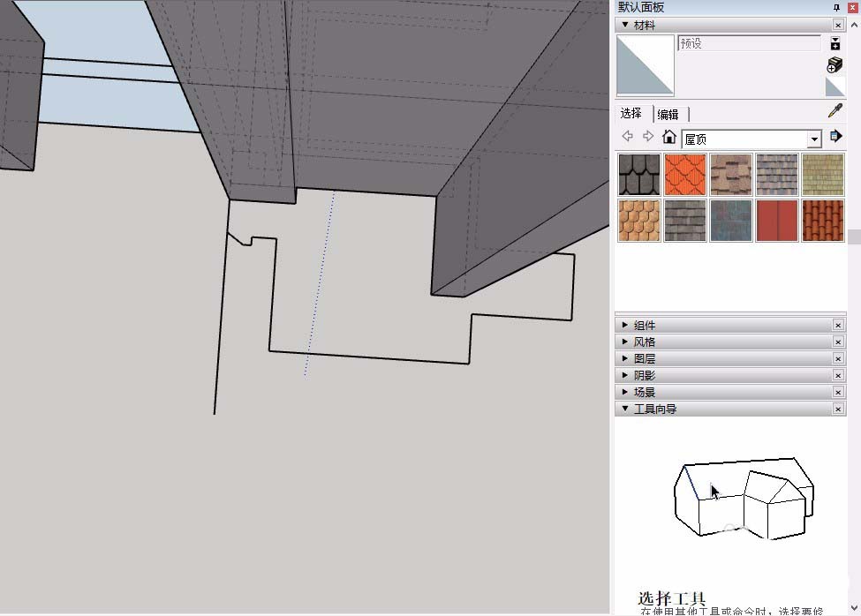This screenshot has width=861, height=616.
Task: Select the brown wood shake roof material
Action: point(731,175)
